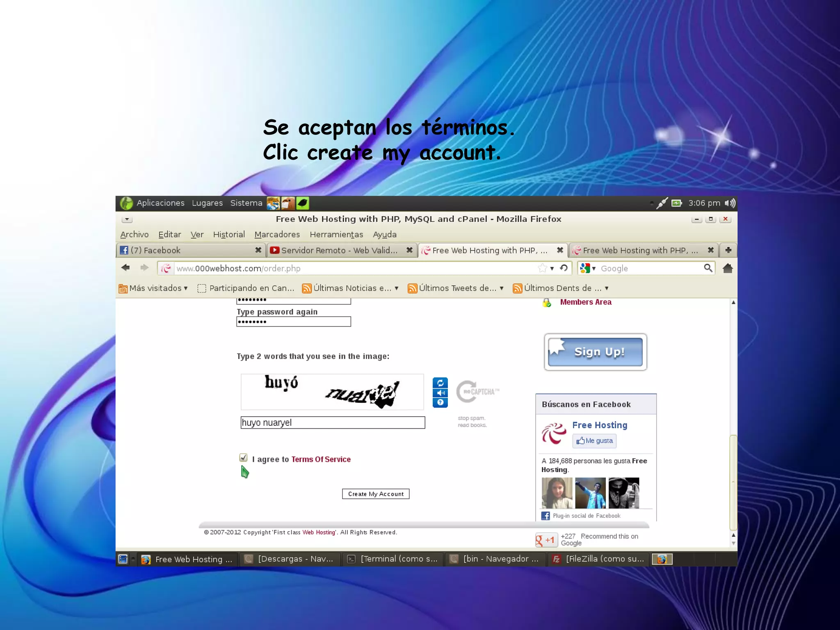This screenshot has width=840, height=630.
Task: Open a new tab with plus button
Action: pyautogui.click(x=728, y=250)
